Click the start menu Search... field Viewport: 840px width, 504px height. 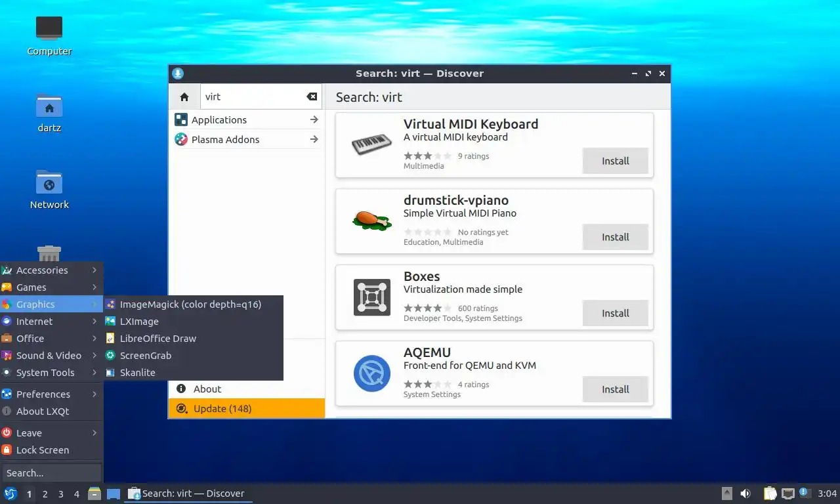[51, 473]
